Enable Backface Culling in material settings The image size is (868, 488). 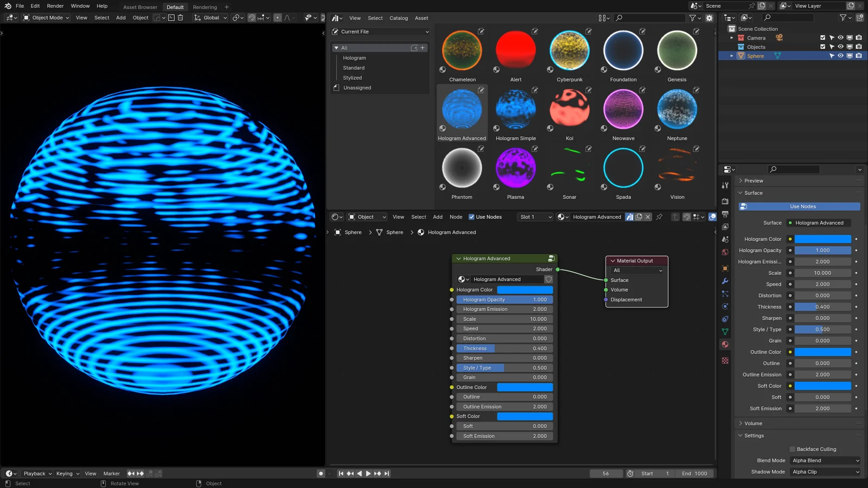793,449
